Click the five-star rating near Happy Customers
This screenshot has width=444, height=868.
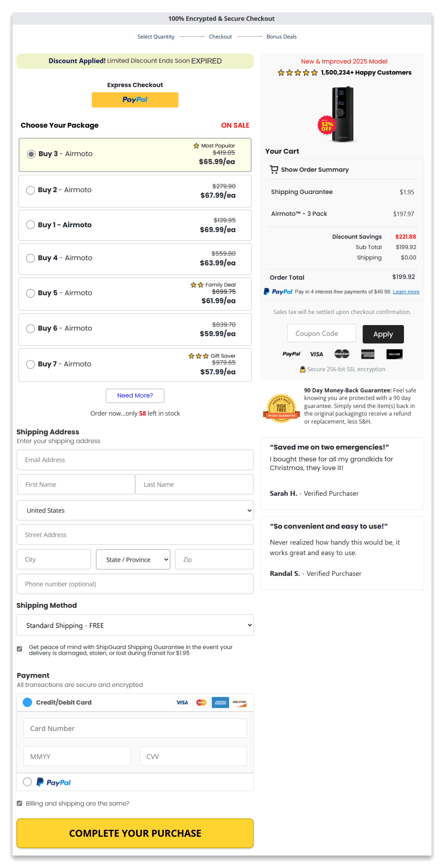[x=298, y=73]
